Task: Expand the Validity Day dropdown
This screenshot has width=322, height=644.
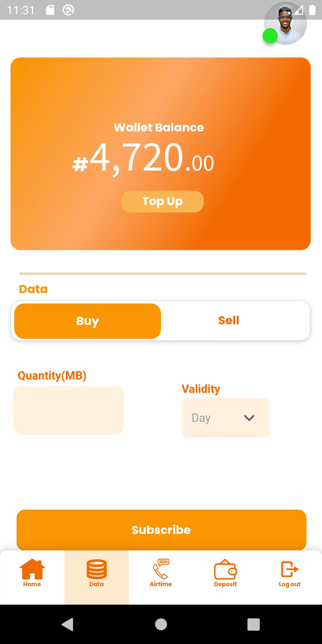Action: (x=225, y=418)
